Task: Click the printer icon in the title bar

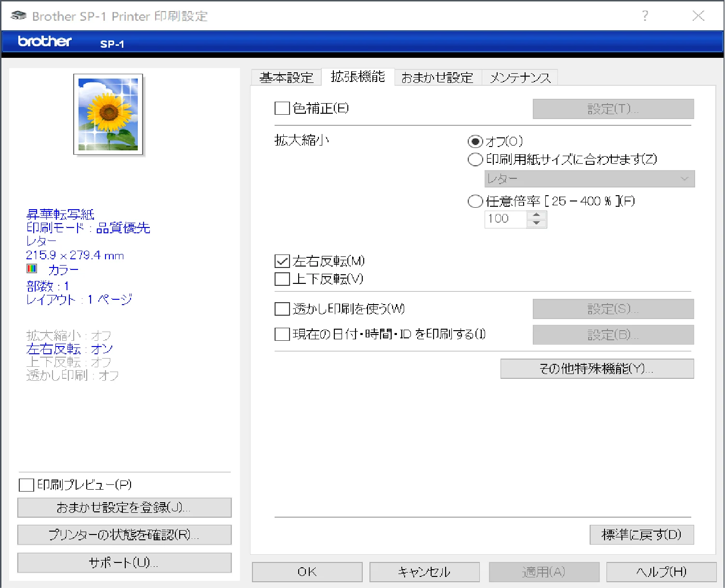Action: (x=18, y=15)
